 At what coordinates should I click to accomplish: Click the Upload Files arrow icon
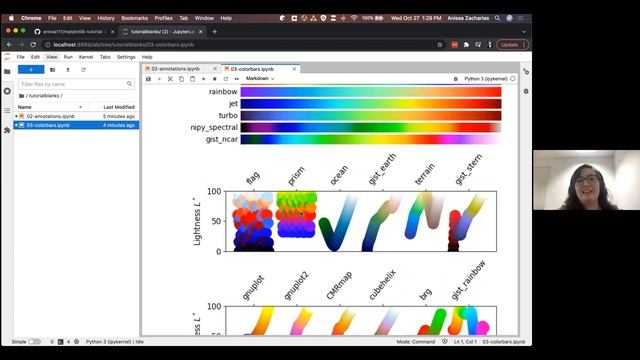[x=68, y=70]
